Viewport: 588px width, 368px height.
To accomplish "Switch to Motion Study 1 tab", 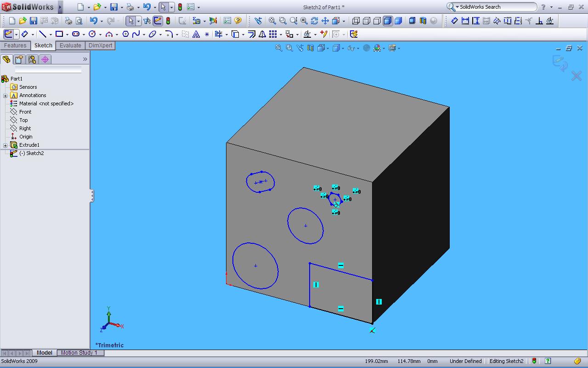I will pos(79,353).
